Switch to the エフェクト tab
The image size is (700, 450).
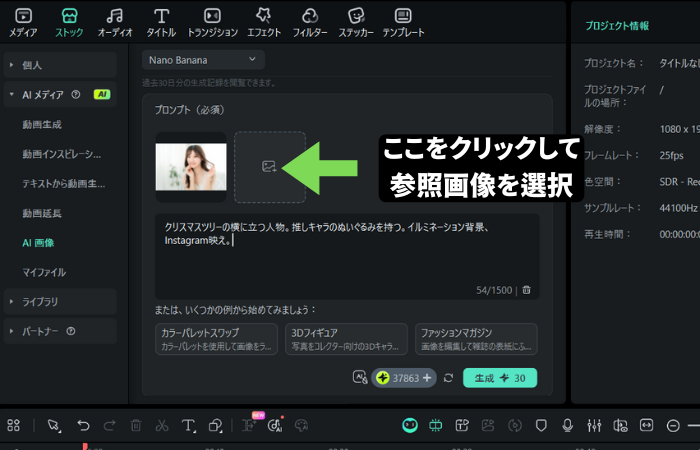coord(264,22)
